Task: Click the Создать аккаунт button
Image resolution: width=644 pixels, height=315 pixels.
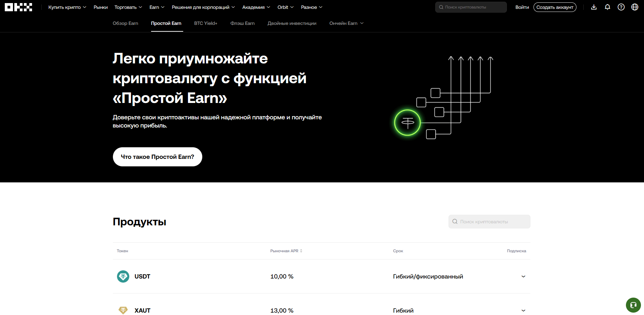Action: (555, 7)
